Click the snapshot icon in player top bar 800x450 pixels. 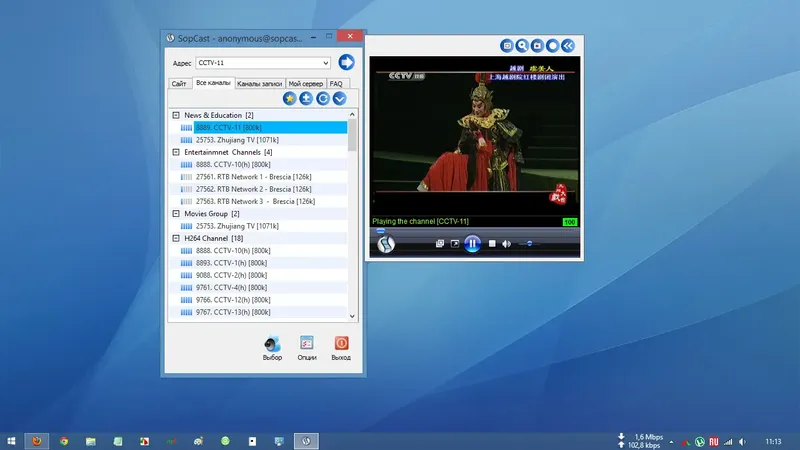coord(537,46)
